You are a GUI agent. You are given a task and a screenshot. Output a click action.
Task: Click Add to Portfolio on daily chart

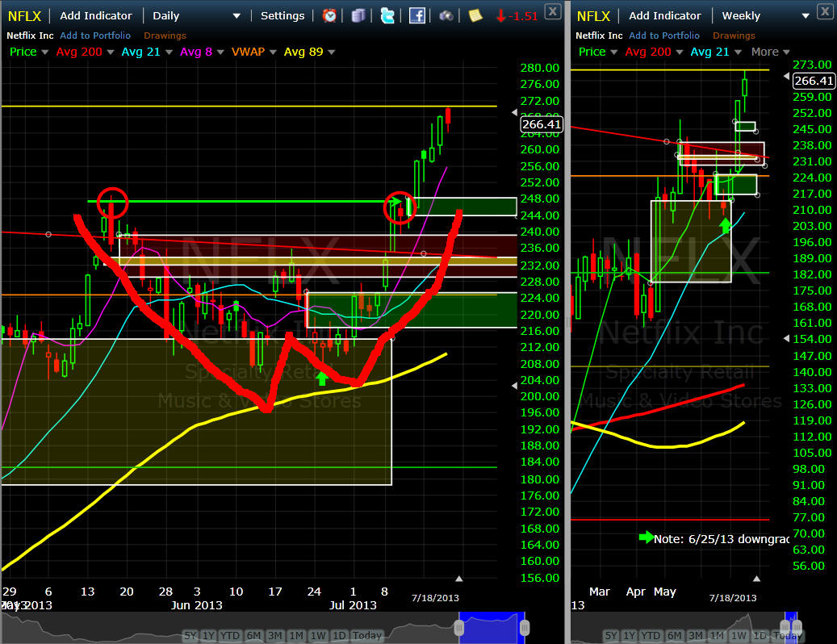click(x=95, y=36)
